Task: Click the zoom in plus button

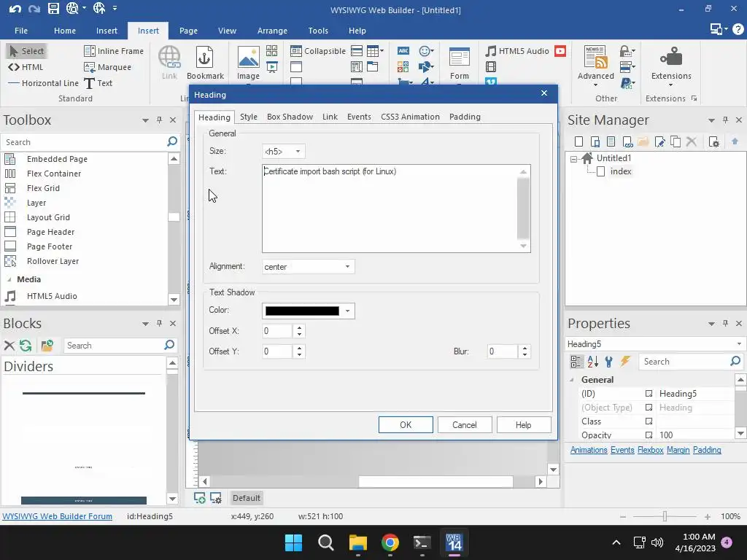Action: [708, 517]
